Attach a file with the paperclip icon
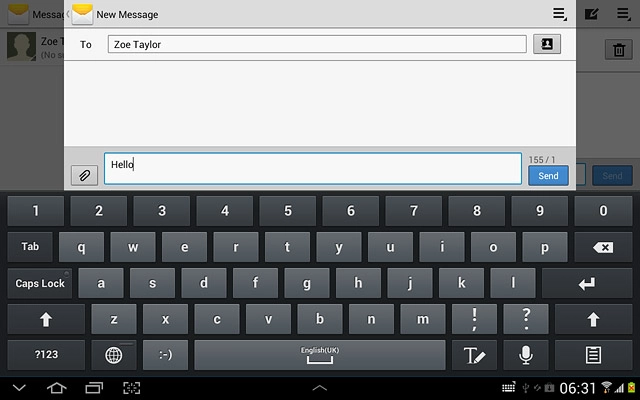Image resolution: width=640 pixels, height=400 pixels. click(84, 176)
